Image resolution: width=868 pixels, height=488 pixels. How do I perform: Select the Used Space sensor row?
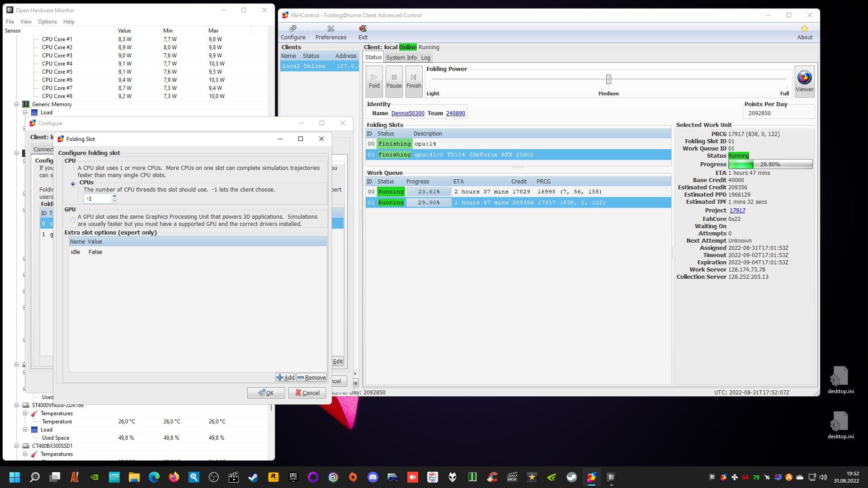[x=136, y=438]
